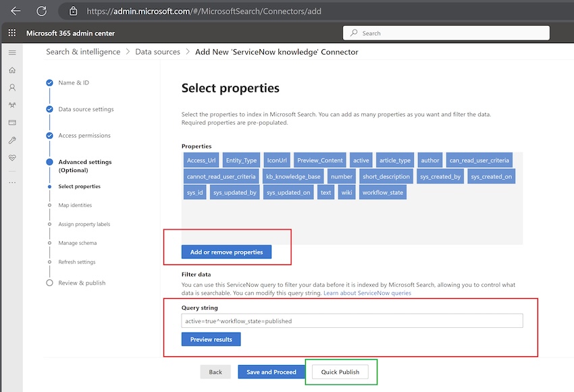Image resolution: width=574 pixels, height=392 pixels.
Task: Click Save and Proceed
Action: tap(271, 372)
